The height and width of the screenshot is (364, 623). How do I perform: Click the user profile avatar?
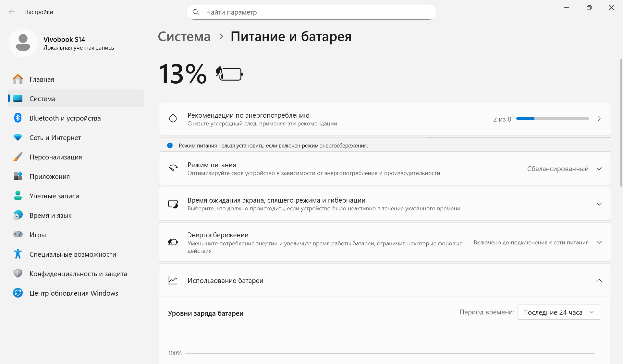23,43
